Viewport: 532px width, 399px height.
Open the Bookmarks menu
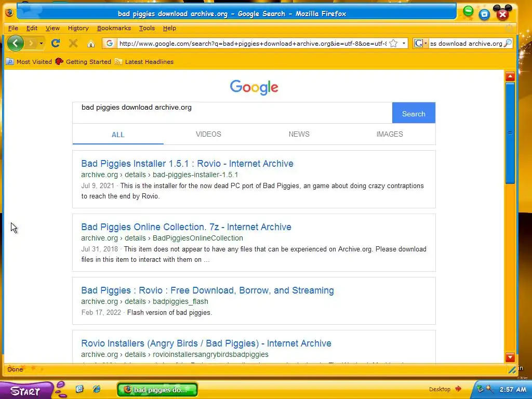114,28
